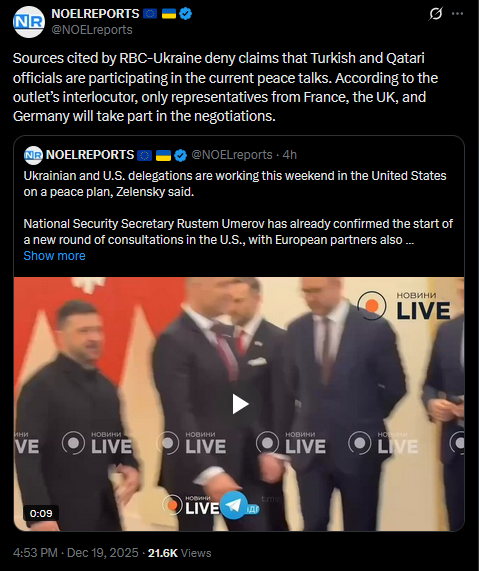Open the @NOELreports handle under author name
Viewport: 479px width, 571px height.
[92, 30]
